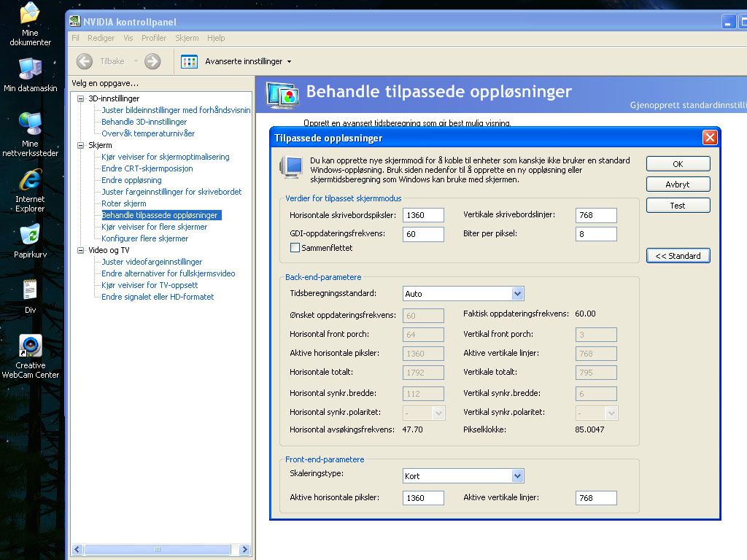Click the Test button
The width and height of the screenshot is (747, 560).
pyautogui.click(x=678, y=205)
